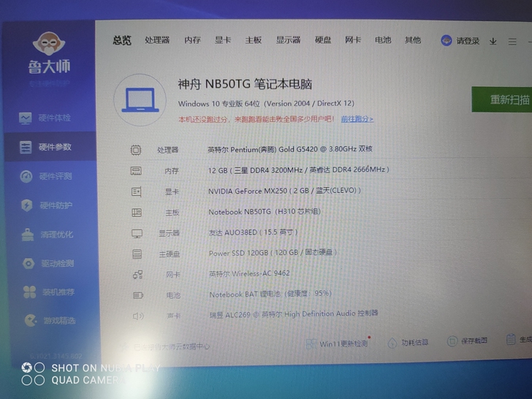Click the 神舟 NB50TG 笔记本电脑 title

pyautogui.click(x=245, y=84)
